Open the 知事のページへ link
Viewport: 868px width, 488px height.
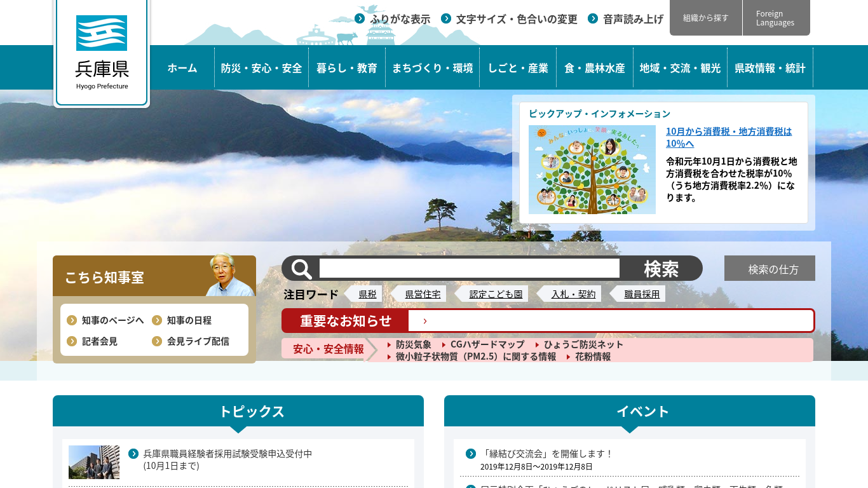pos(113,320)
